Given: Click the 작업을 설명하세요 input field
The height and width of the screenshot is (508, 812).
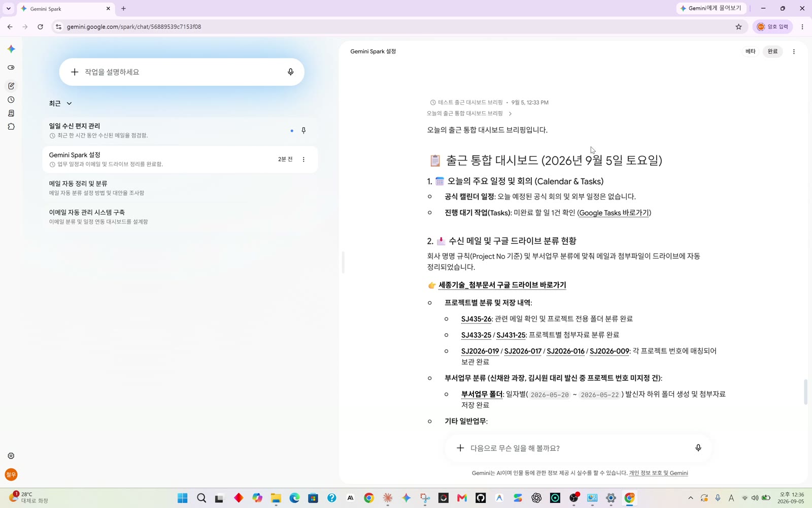Looking at the screenshot, I should [x=182, y=72].
